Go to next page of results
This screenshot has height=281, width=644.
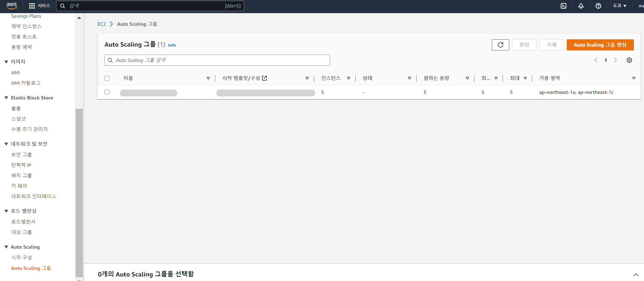[x=615, y=60]
